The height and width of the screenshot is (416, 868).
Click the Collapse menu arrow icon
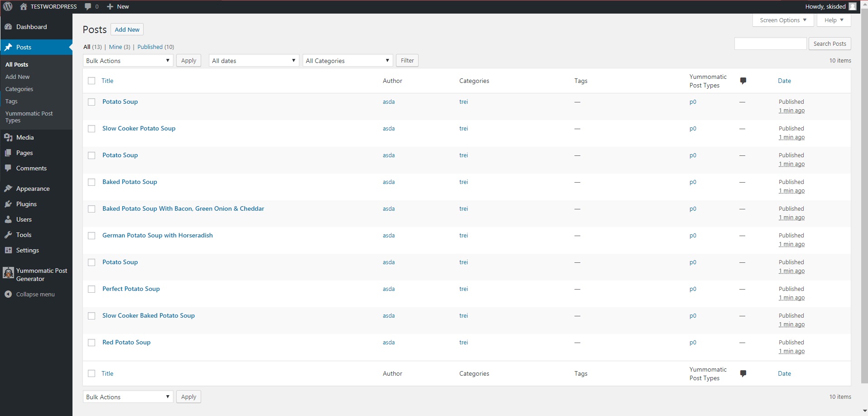click(8, 294)
